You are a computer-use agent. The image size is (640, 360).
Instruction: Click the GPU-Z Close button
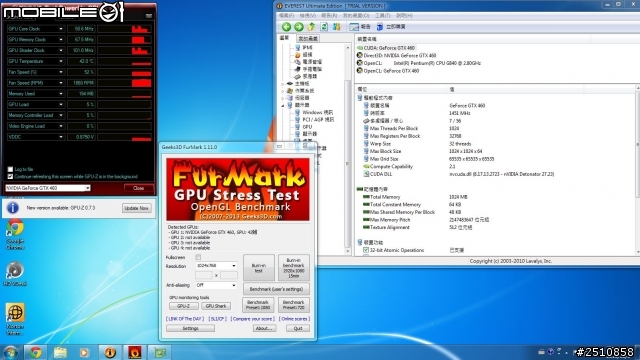[138, 188]
